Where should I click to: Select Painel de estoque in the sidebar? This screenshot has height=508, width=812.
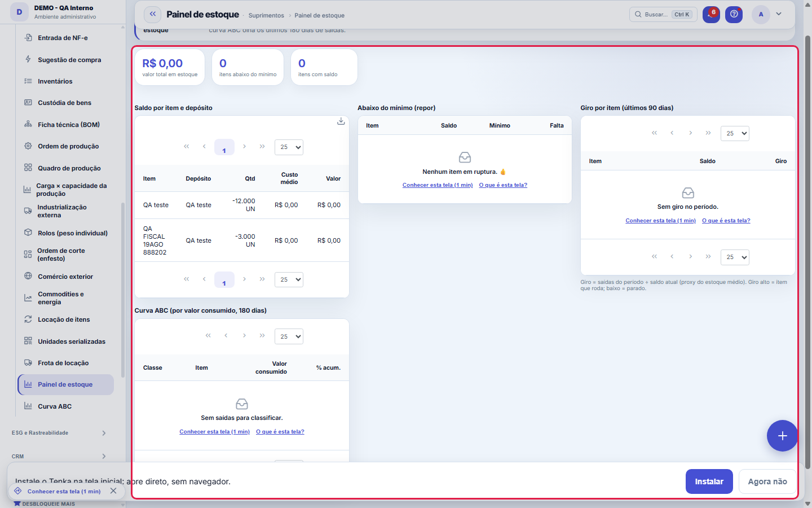(x=66, y=384)
